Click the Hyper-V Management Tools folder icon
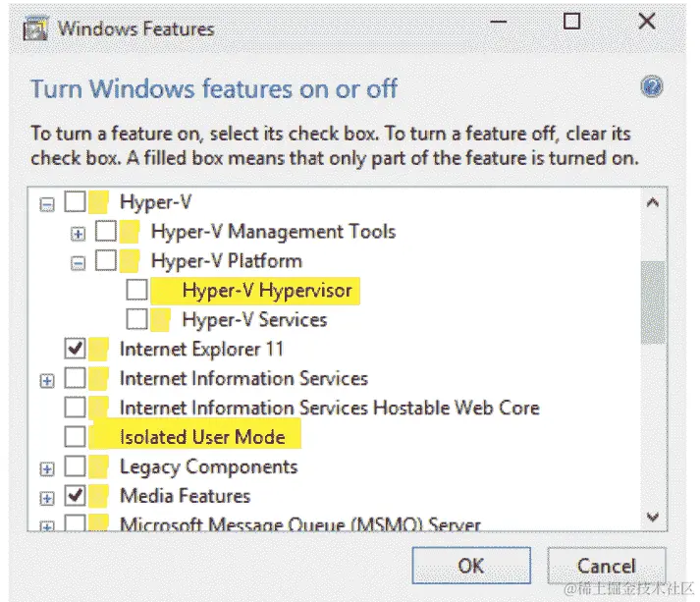 (130, 232)
